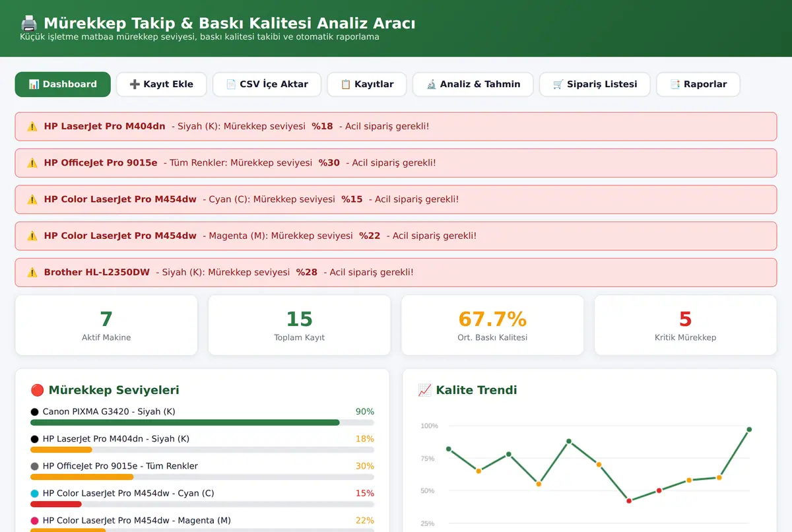
Task: Click the warning icon on the M454dw Cyan alert
Action: click(x=32, y=199)
